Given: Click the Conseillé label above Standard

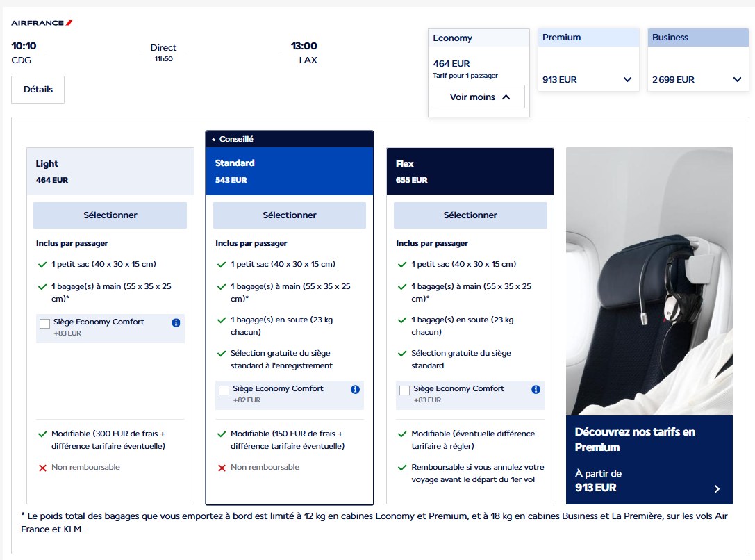Looking at the screenshot, I should pos(236,139).
